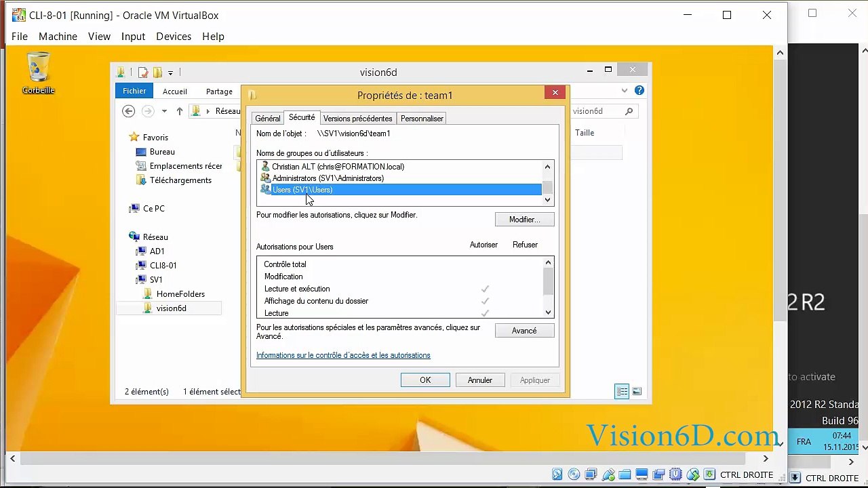Click the keyboard capture arrow icon beside CTRL DROITE
The width and height of the screenshot is (868, 488).
(709, 474)
